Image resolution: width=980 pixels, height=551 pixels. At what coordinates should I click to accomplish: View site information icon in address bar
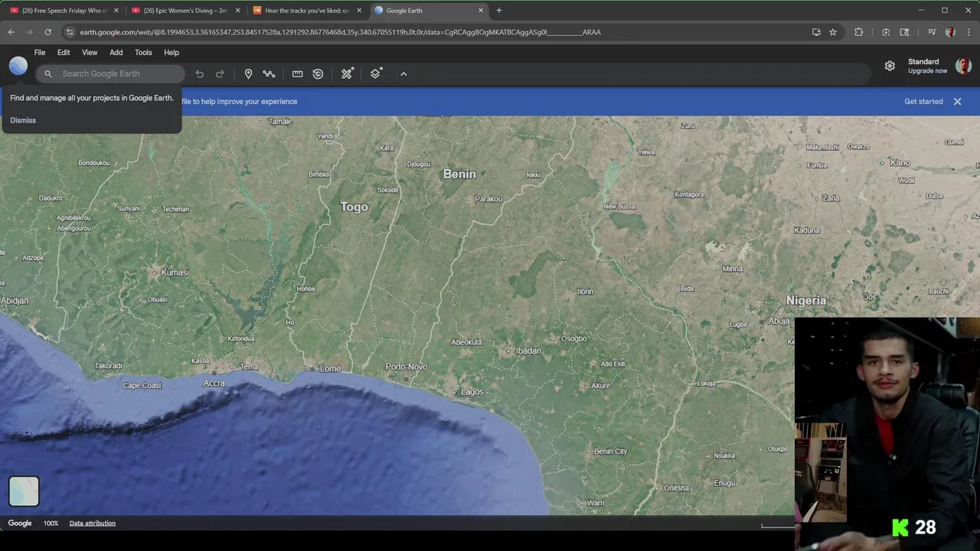pyautogui.click(x=70, y=32)
